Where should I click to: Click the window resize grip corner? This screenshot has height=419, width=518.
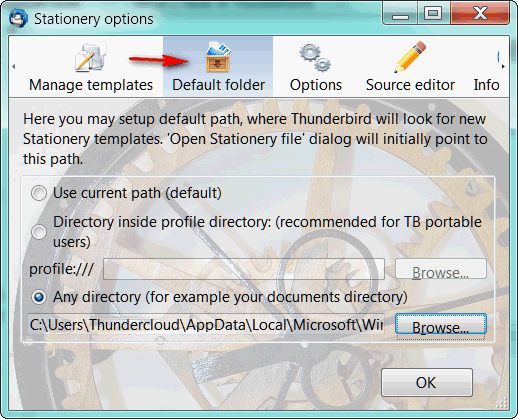(x=502, y=403)
